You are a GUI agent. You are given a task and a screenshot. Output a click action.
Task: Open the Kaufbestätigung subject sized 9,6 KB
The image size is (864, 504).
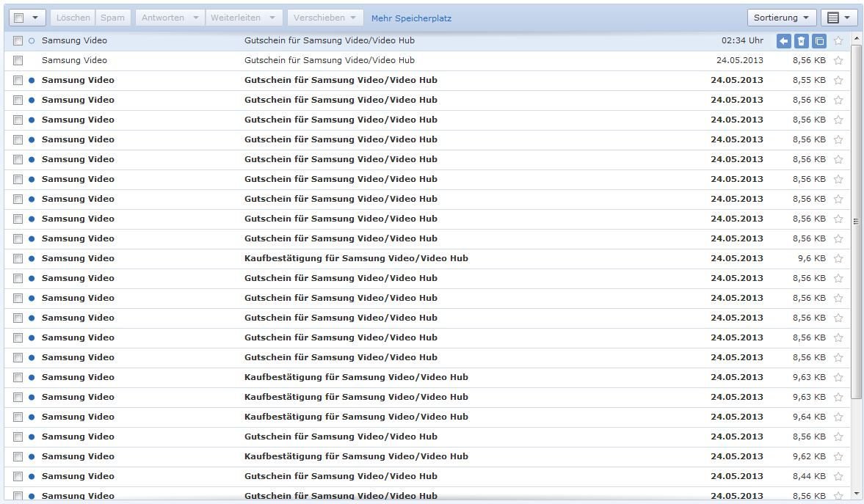[x=357, y=258]
